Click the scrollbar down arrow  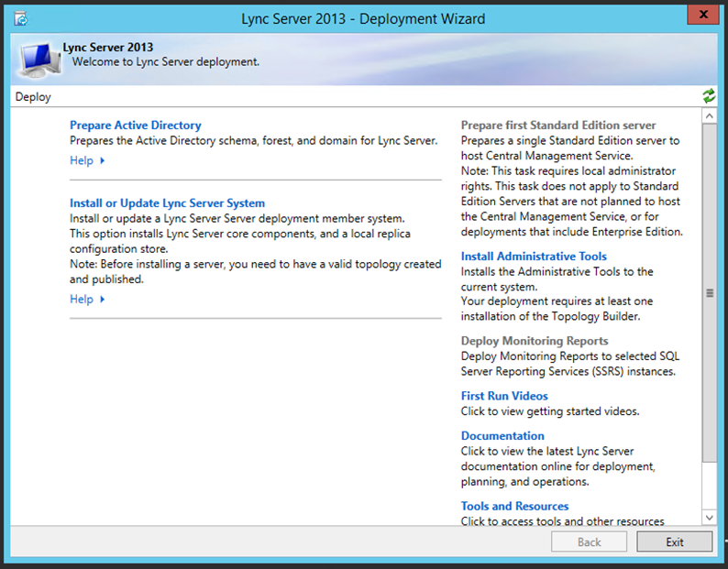(710, 517)
